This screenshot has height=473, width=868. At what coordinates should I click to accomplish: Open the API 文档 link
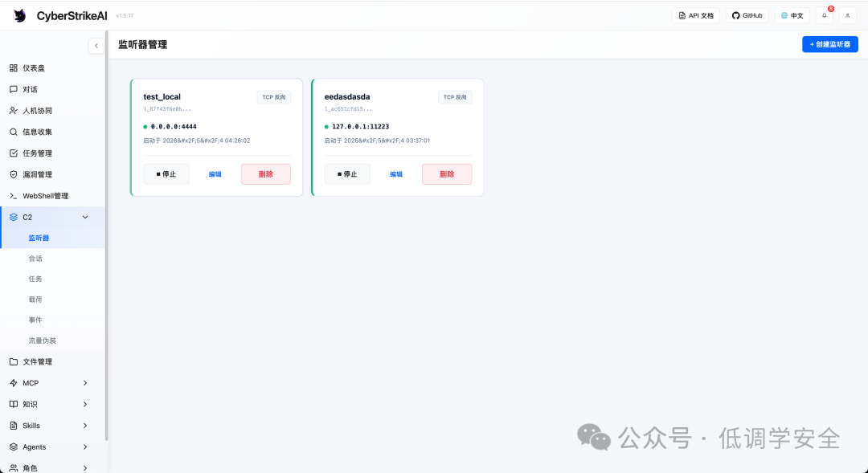[696, 15]
